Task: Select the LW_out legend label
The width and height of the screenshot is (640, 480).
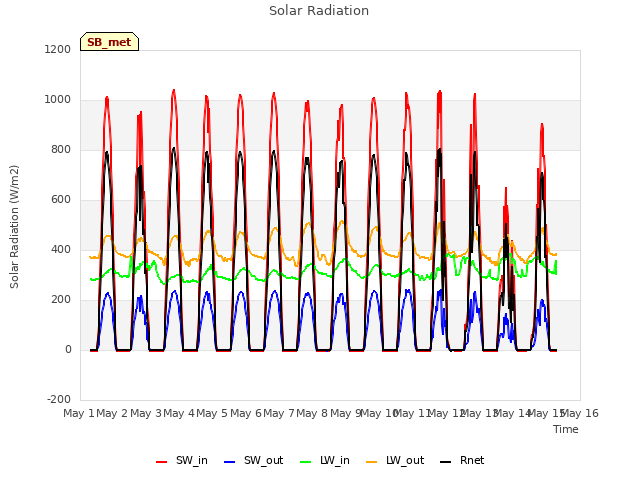Action: tap(405, 460)
